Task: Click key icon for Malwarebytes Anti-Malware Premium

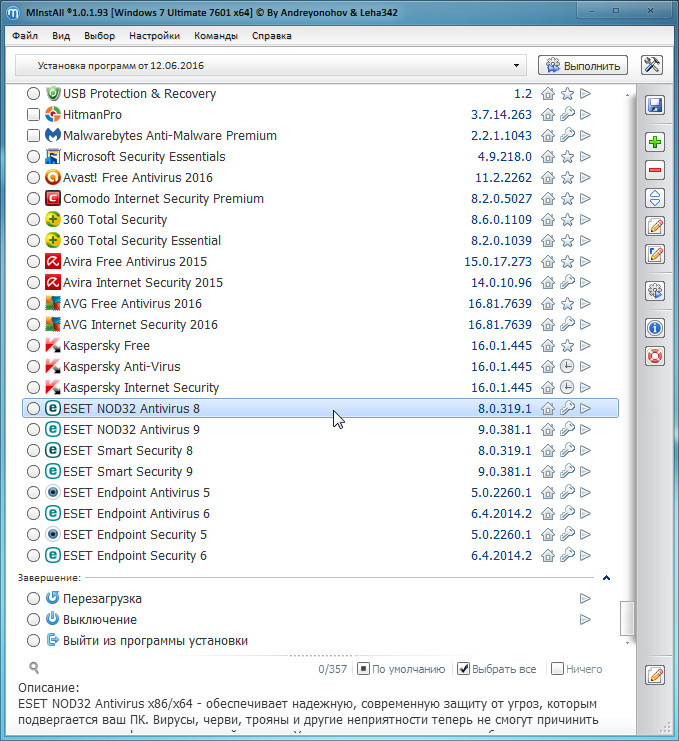Action: pos(567,135)
